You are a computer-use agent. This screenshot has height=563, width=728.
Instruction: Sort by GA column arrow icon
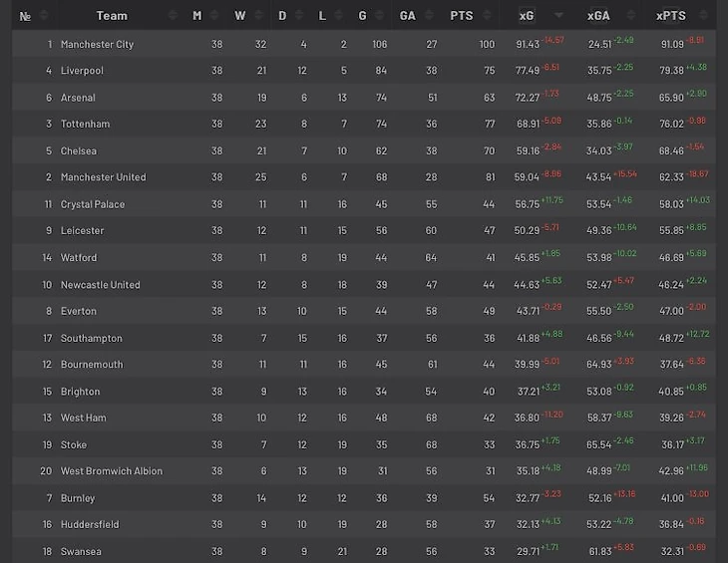[x=429, y=15]
